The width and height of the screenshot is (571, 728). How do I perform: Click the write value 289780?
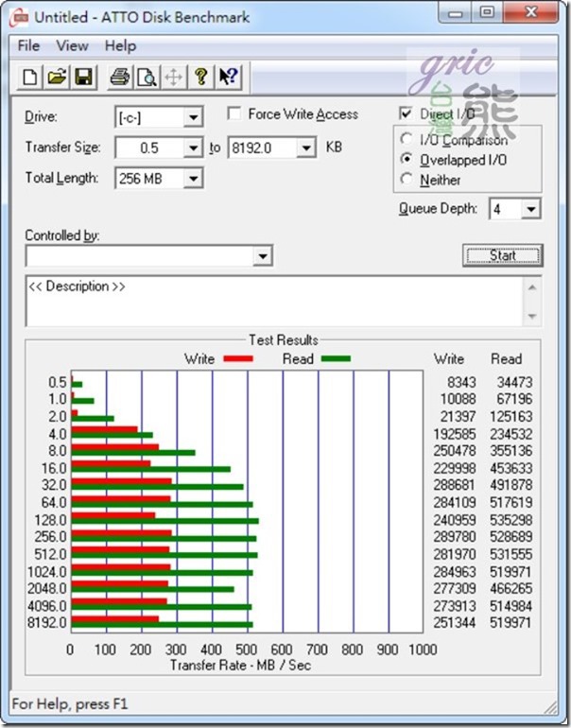pos(455,537)
